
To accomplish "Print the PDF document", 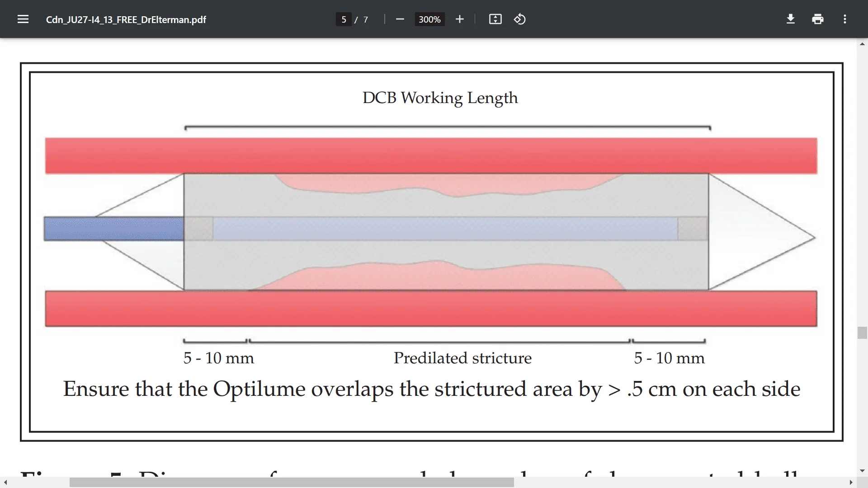I will (x=818, y=19).
